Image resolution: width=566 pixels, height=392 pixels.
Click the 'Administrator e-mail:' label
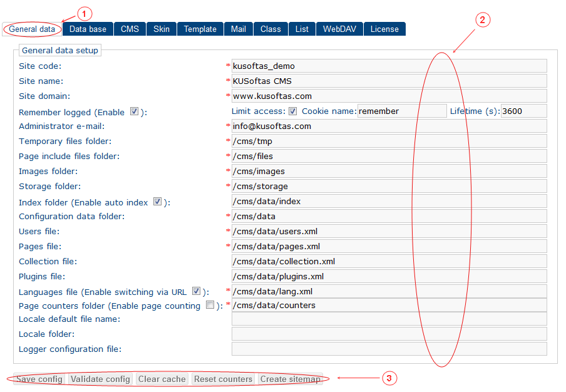point(62,126)
